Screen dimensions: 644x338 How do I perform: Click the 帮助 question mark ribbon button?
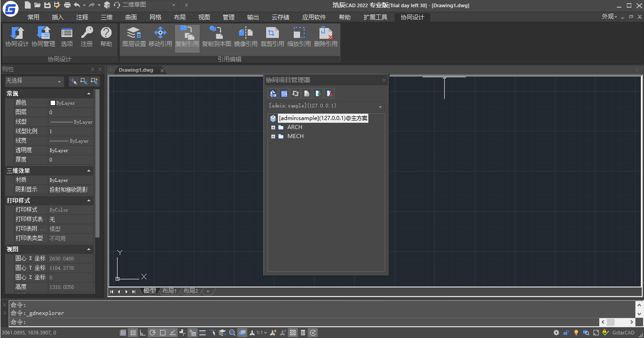106,37
